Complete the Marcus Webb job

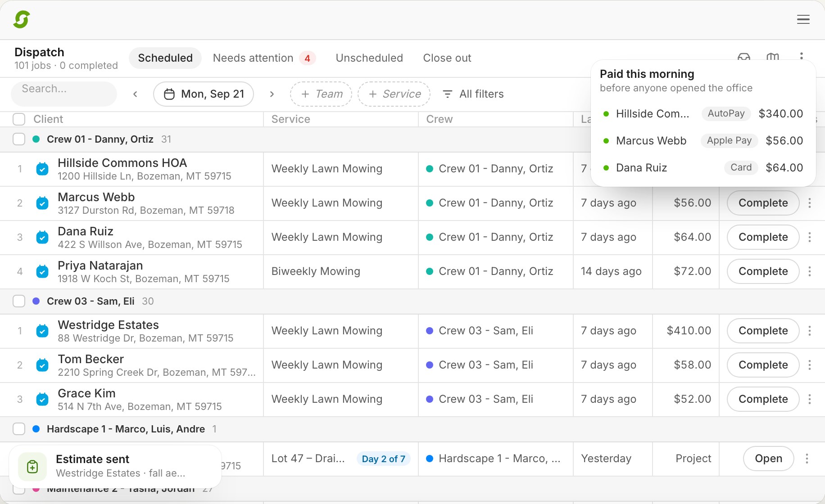click(763, 203)
